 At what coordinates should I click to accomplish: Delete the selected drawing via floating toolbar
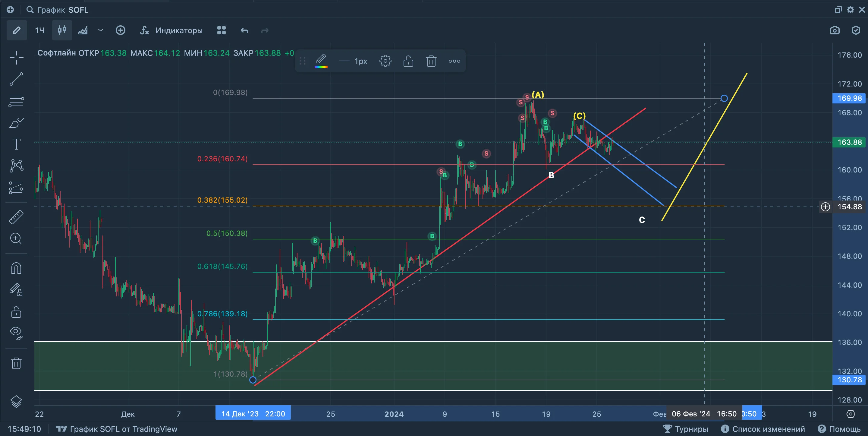tap(431, 61)
